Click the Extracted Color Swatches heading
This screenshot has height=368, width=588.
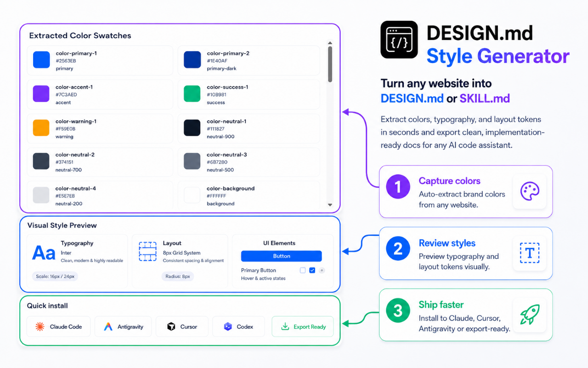click(80, 35)
